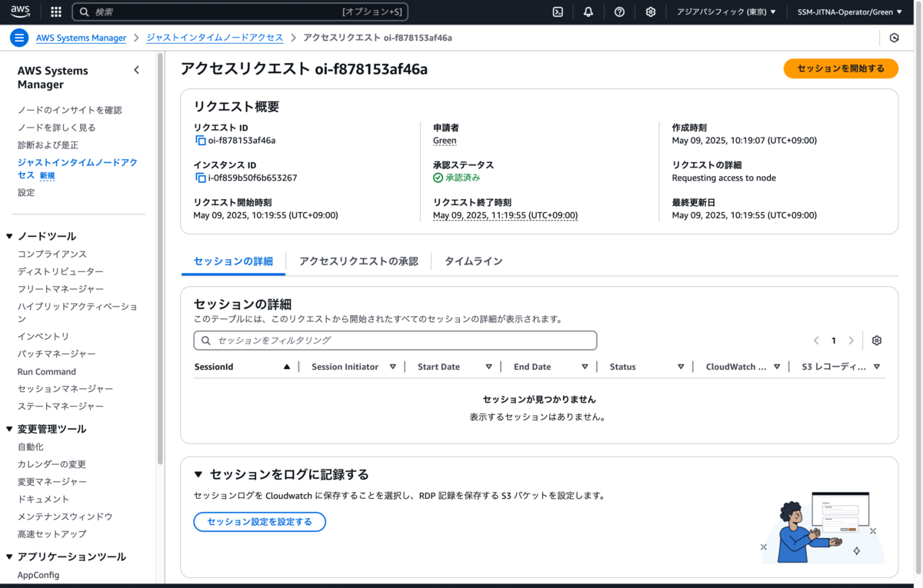923x588 pixels.
Task: Copy the request ID oi-f878153af46a
Action: point(201,141)
